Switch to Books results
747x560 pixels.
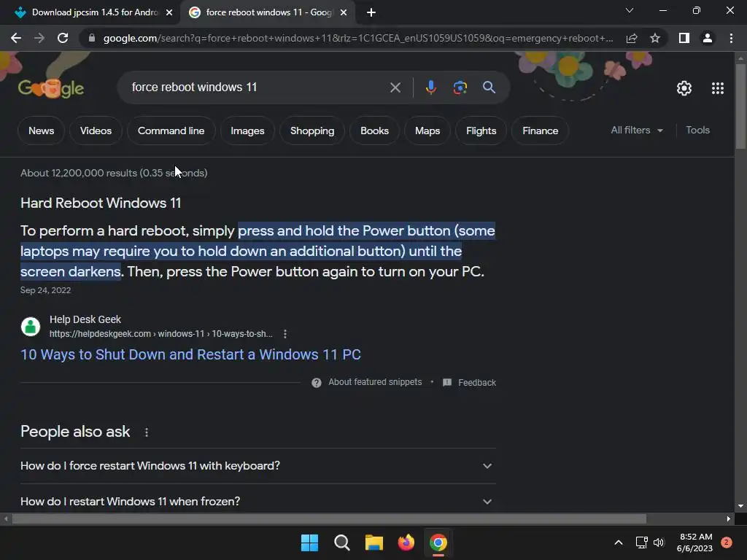click(374, 131)
